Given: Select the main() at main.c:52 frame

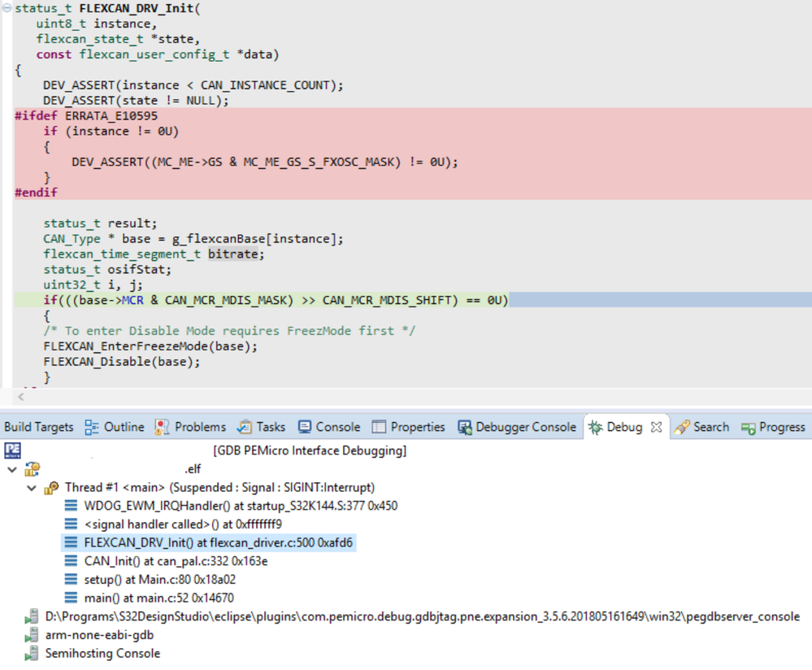Looking at the screenshot, I should [158, 598].
